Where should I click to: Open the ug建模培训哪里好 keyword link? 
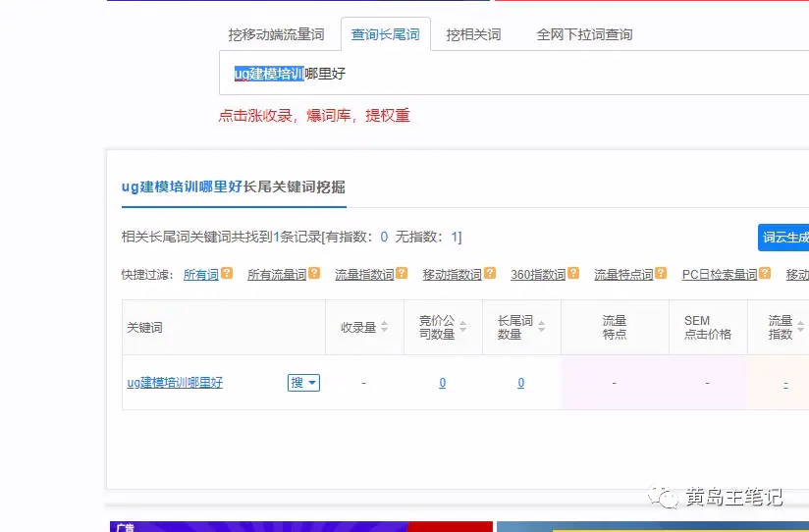click(175, 383)
